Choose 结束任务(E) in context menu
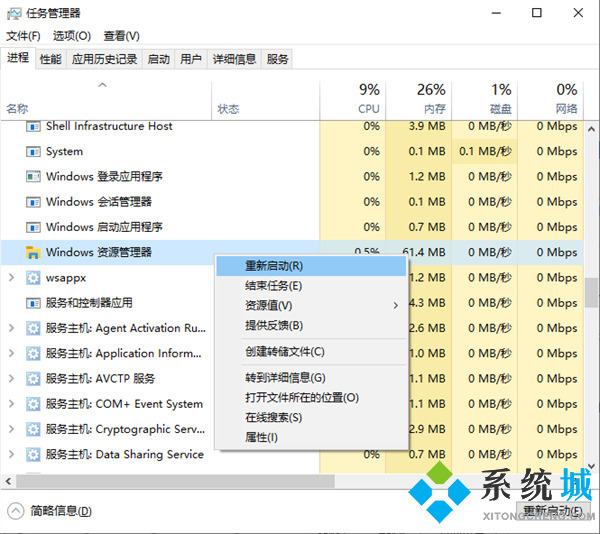 tap(311, 286)
